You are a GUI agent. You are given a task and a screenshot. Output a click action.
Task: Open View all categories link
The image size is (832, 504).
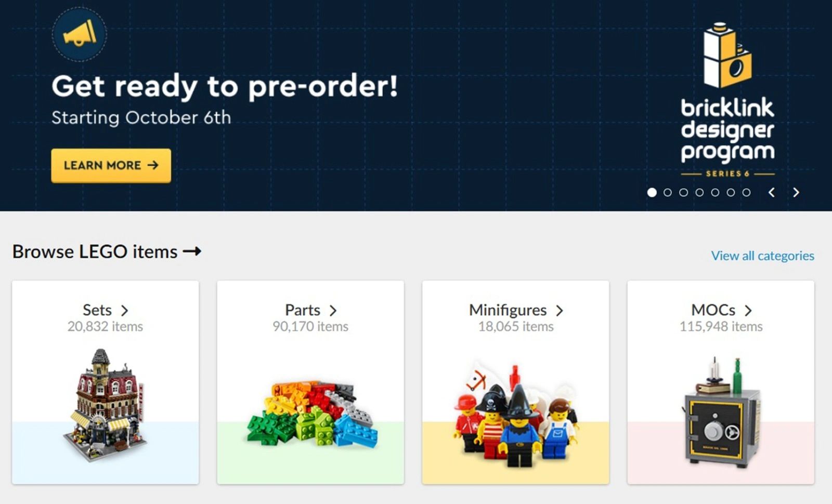(x=762, y=256)
